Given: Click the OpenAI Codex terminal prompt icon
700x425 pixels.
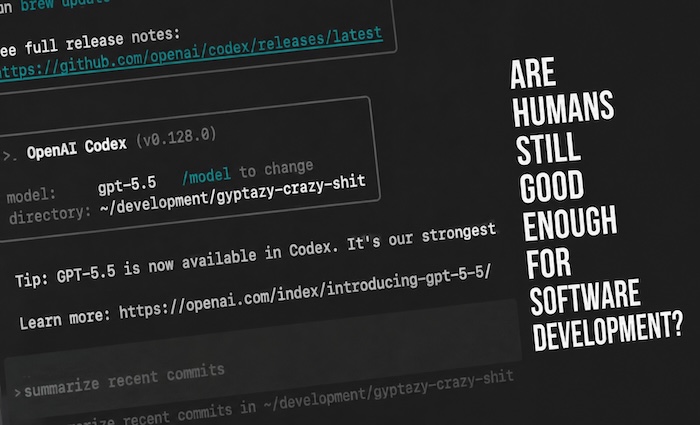Looking at the screenshot, I should pos(10,156).
